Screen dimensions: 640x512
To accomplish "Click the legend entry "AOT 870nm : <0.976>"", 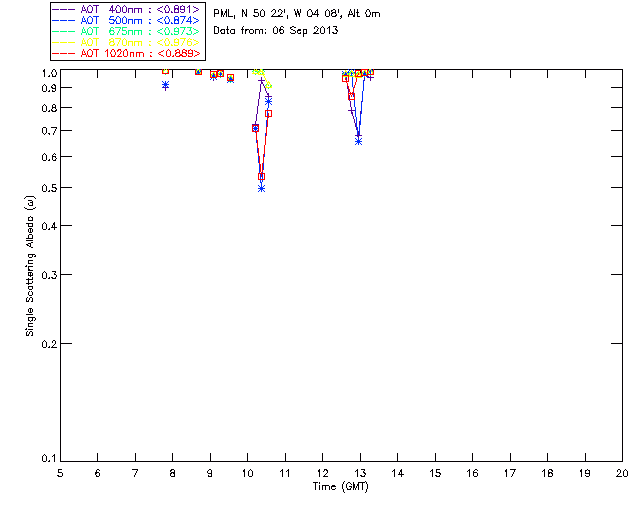I will [127, 42].
